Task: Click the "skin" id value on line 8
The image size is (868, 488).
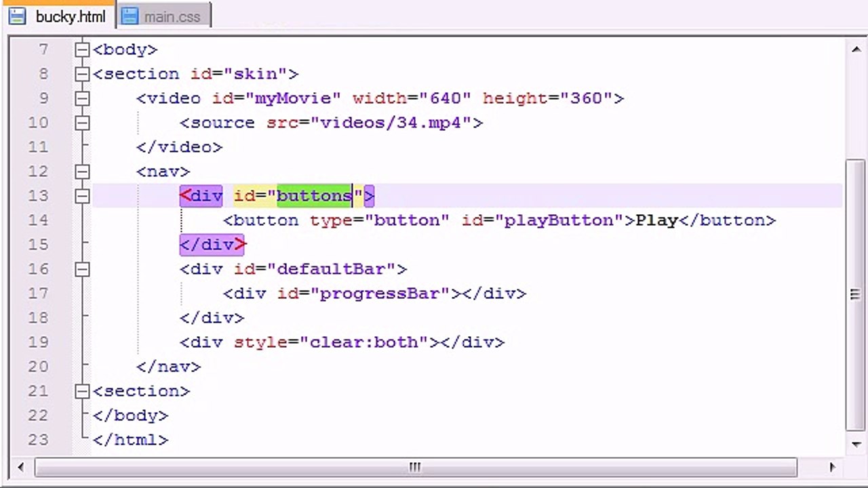Action: [x=255, y=74]
